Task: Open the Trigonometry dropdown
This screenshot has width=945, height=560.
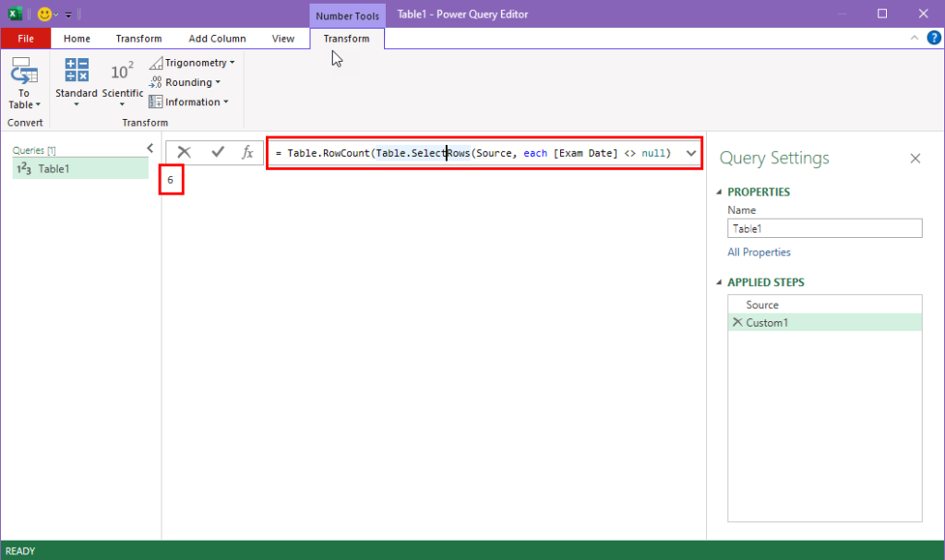Action: pyautogui.click(x=192, y=63)
